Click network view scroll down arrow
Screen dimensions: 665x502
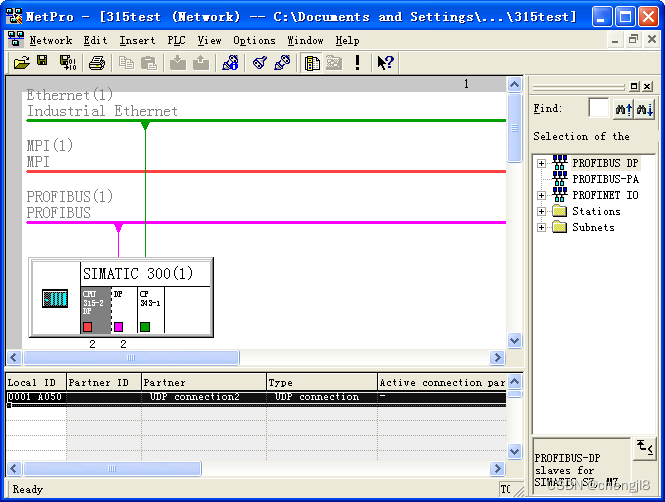coord(514,340)
